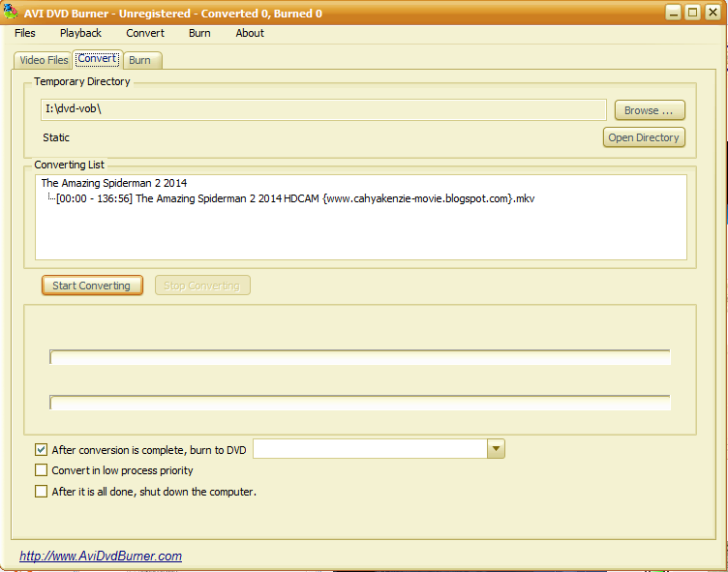Switch to the Video Files tab

click(44, 60)
